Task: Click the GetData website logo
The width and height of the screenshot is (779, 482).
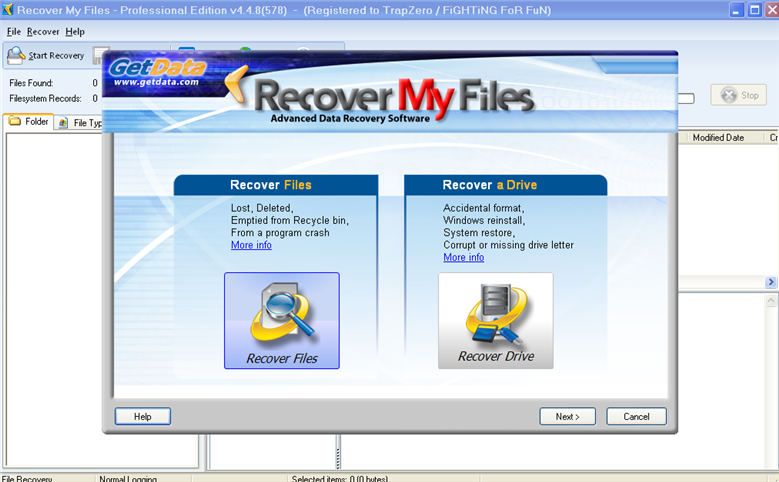Action: (156, 73)
